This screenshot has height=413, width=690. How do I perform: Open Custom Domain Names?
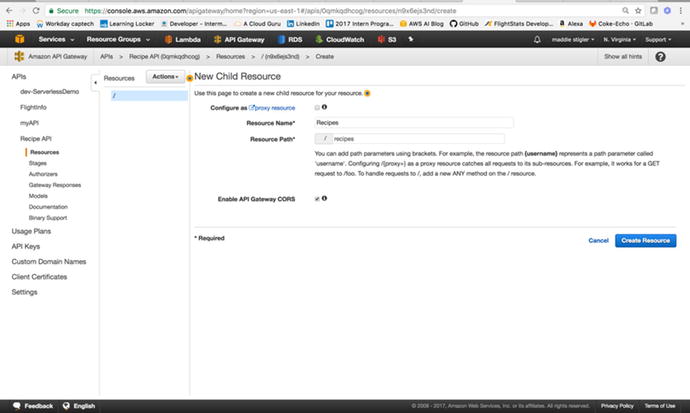pos(49,261)
